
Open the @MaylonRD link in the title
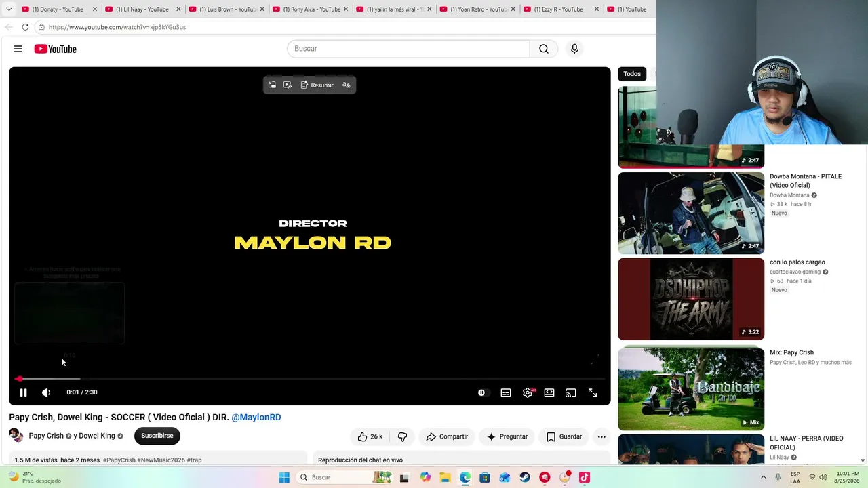click(x=256, y=418)
